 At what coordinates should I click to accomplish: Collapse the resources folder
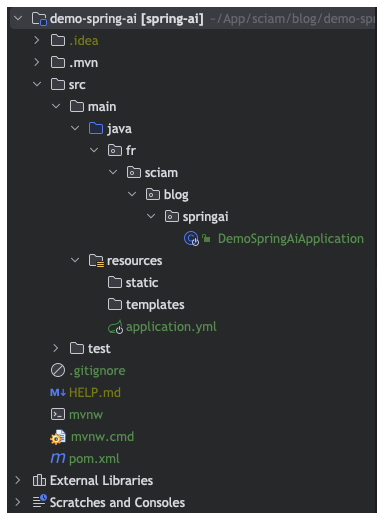point(75,260)
